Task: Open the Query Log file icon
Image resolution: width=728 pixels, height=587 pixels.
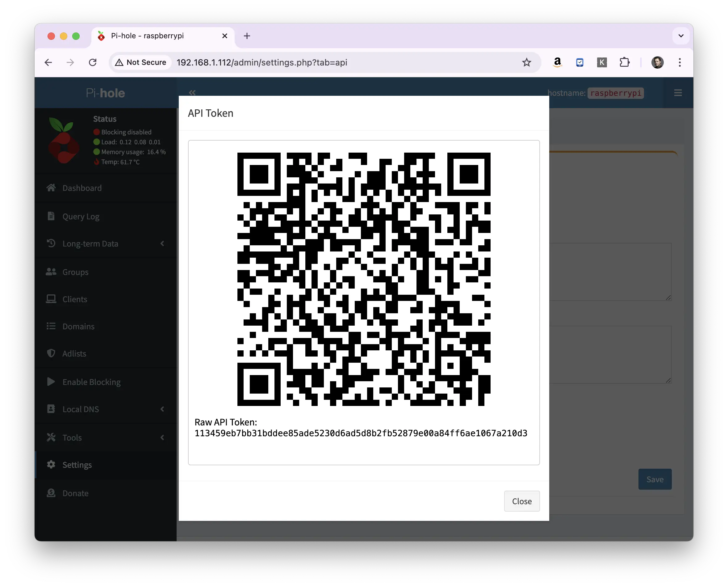Action: (x=51, y=216)
